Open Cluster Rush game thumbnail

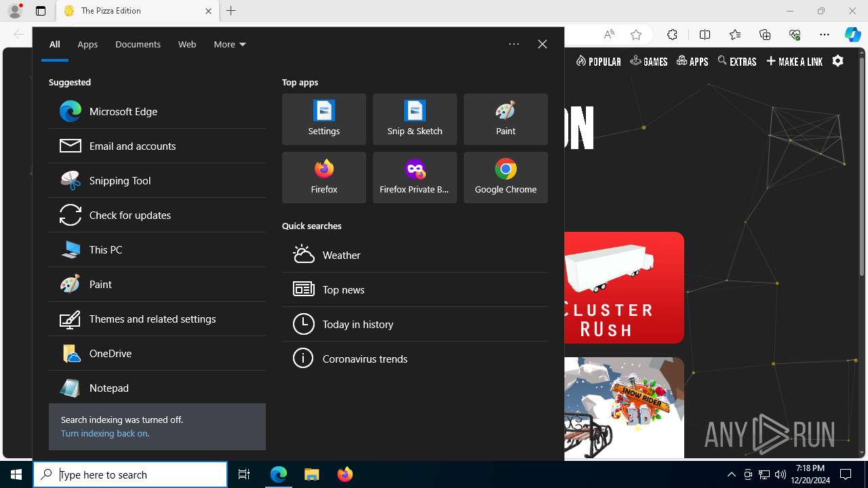point(624,287)
